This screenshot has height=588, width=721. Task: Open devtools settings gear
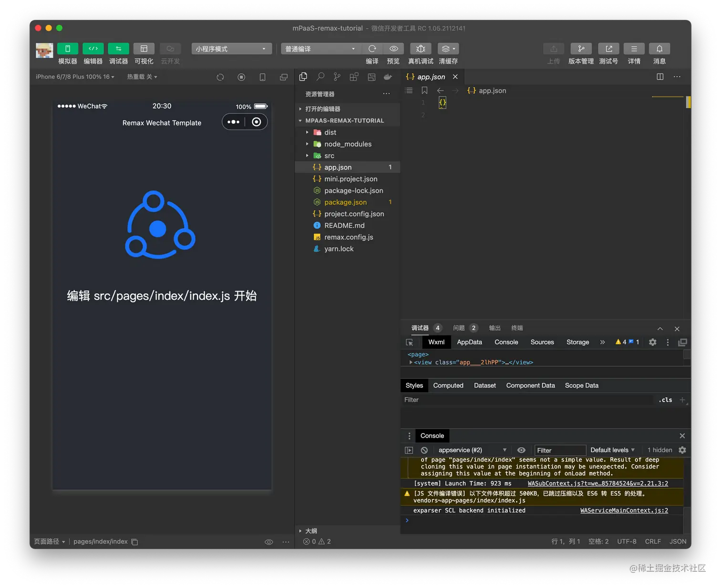[653, 342]
